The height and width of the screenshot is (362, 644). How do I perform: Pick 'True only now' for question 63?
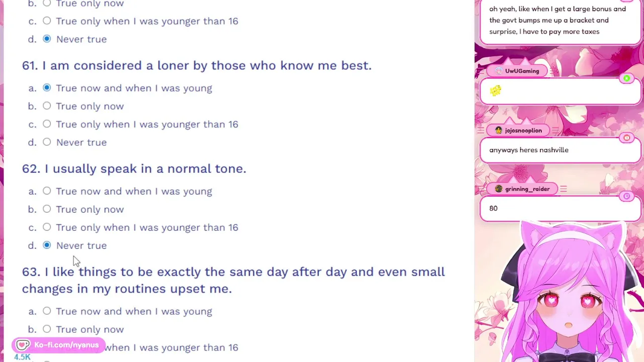click(47, 329)
